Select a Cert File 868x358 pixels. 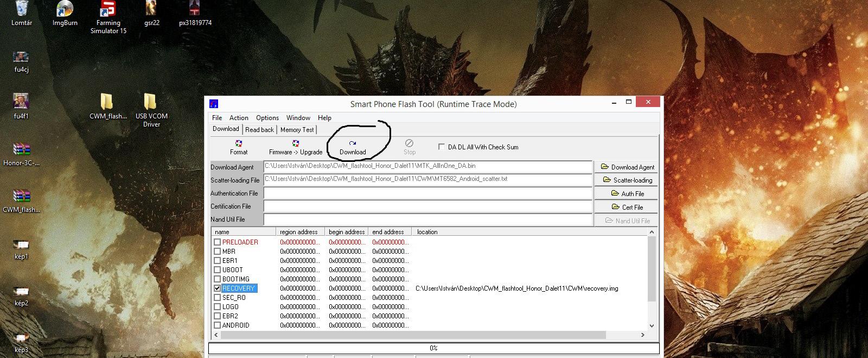point(627,207)
